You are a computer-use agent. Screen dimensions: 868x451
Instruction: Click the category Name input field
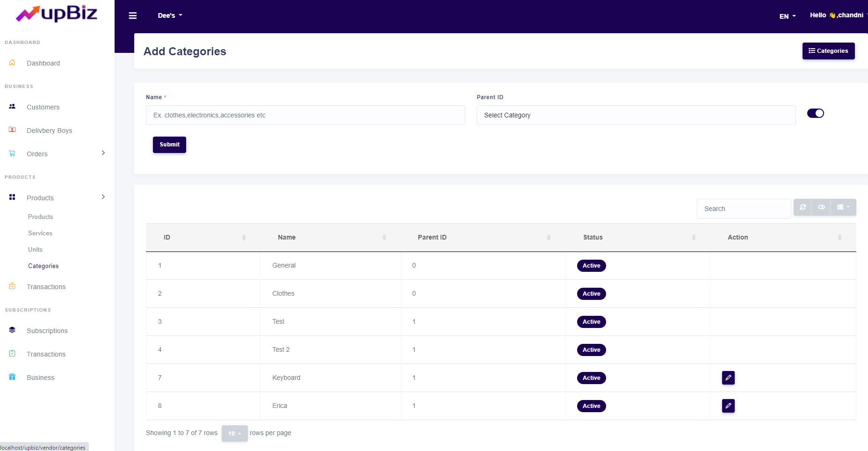pos(305,115)
